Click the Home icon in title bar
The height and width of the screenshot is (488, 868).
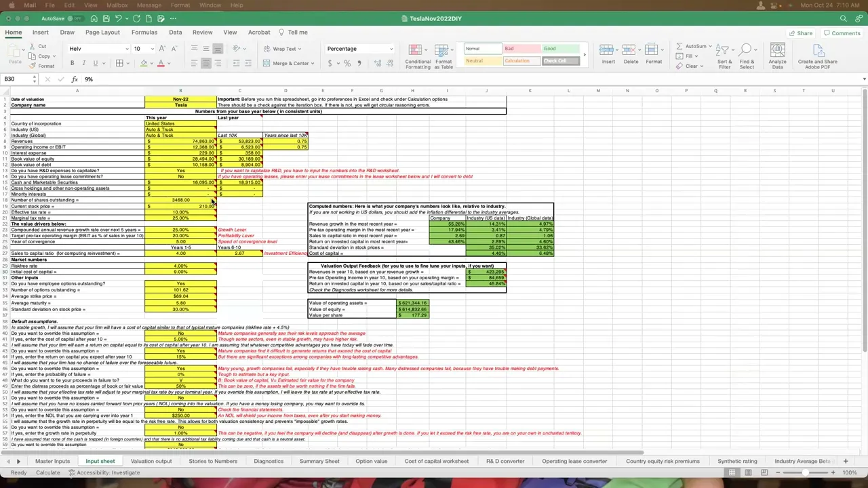94,18
